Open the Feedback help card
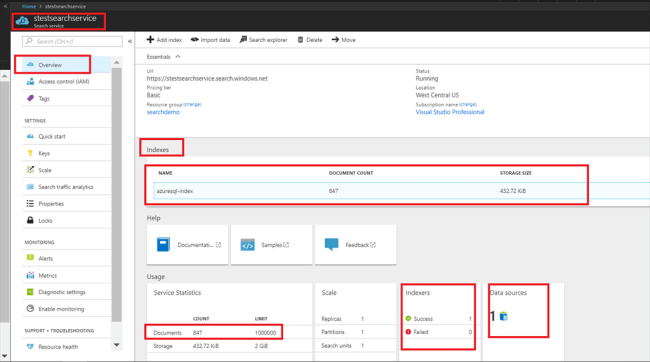This screenshot has height=362, width=650. click(x=356, y=245)
